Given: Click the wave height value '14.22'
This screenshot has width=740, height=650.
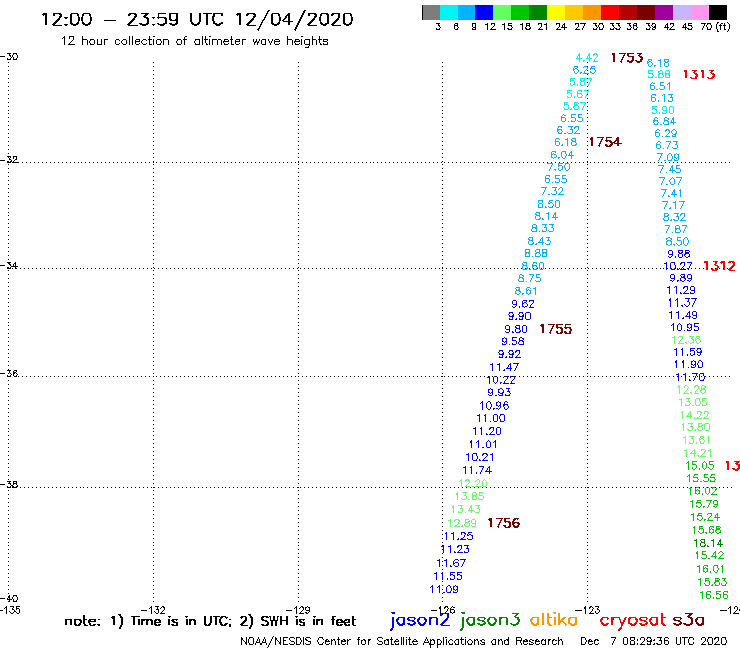Looking at the screenshot, I should pyautogui.click(x=694, y=415).
